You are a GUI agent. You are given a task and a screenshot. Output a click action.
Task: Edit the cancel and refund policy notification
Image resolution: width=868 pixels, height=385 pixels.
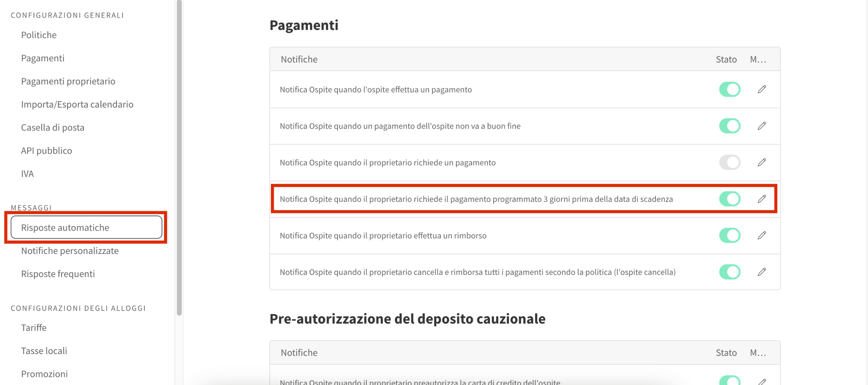(x=761, y=272)
